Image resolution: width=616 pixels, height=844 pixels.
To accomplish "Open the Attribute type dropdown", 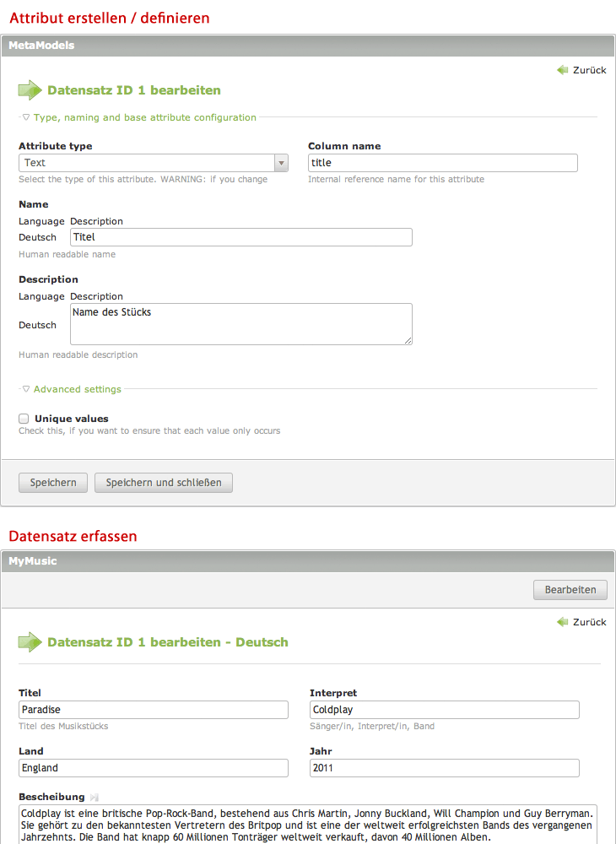I will coord(281,163).
